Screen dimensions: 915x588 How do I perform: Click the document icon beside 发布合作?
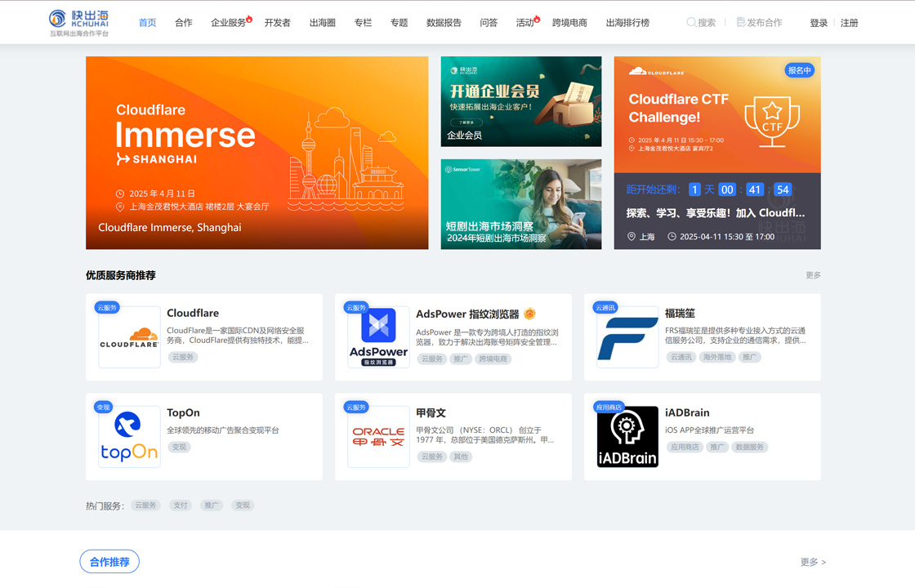pyautogui.click(x=740, y=23)
